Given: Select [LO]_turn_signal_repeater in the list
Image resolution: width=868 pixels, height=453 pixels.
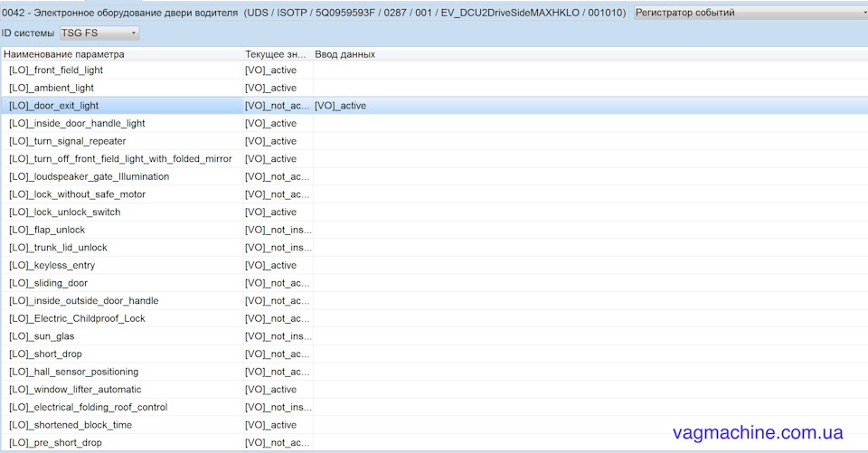Looking at the screenshot, I should (x=68, y=141).
